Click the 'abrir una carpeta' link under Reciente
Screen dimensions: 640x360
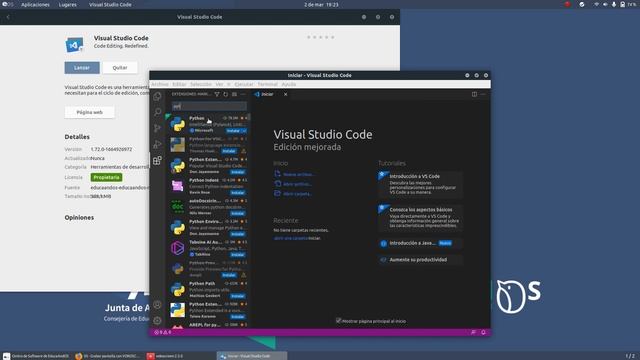point(291,238)
